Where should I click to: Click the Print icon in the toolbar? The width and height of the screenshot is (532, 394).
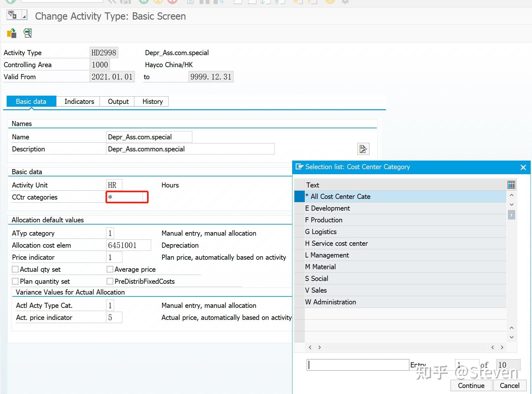pyautogui.click(x=190, y=1)
